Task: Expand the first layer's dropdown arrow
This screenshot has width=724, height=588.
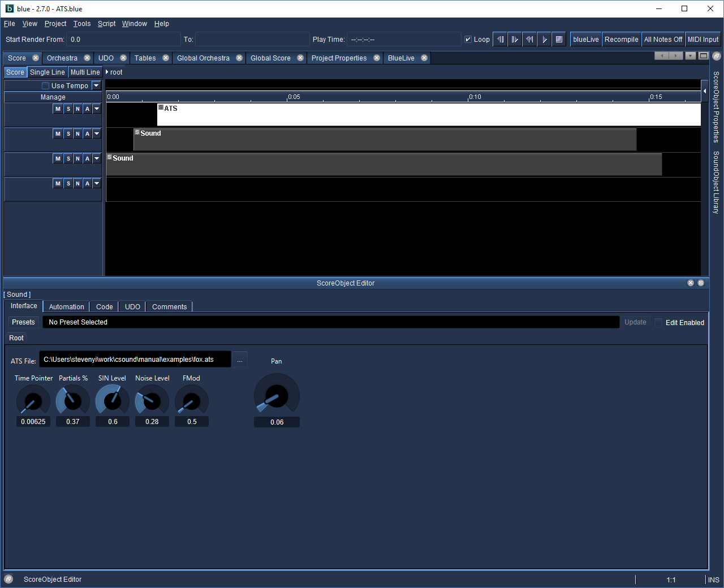Action: [x=97, y=109]
